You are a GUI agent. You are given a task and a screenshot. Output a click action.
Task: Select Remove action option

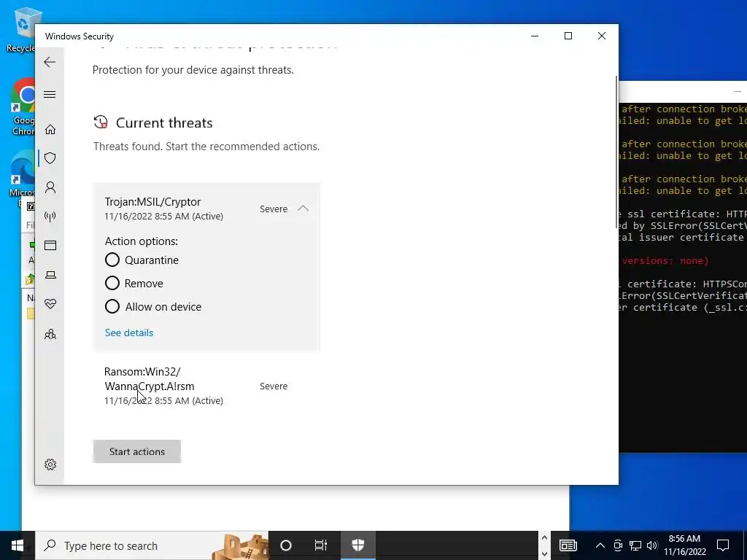pos(112,284)
